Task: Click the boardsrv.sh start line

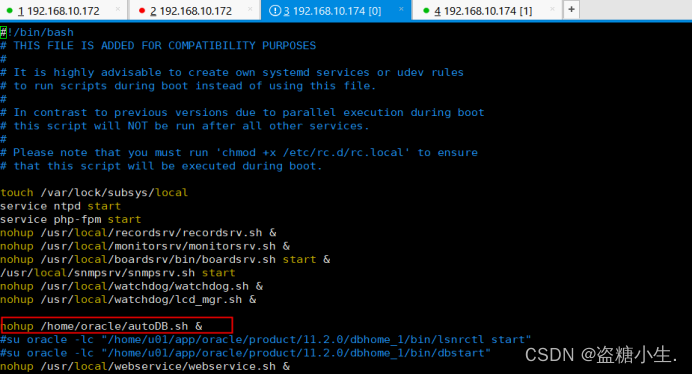Action: click(165, 259)
